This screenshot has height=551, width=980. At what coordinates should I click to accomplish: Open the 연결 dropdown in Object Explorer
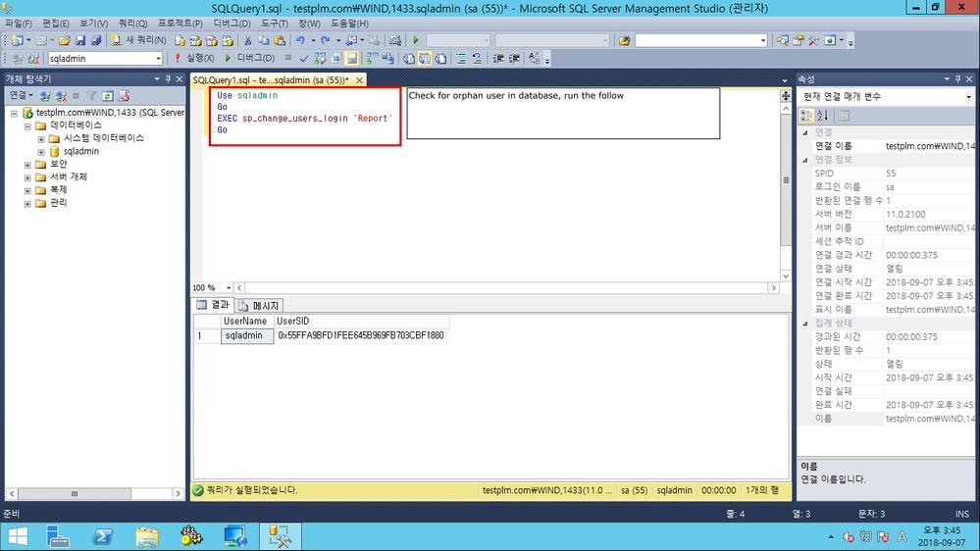click(x=22, y=95)
